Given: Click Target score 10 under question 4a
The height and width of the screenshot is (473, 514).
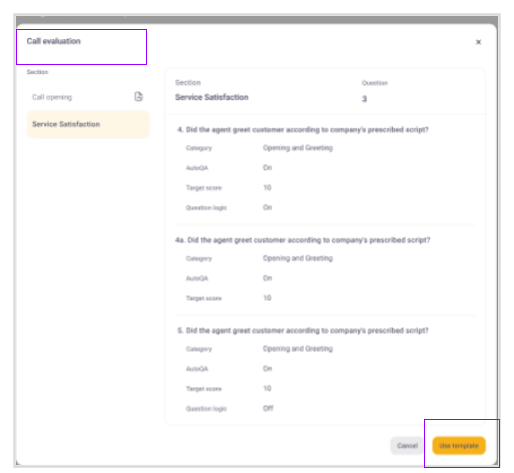Looking at the screenshot, I should tap(267, 298).
